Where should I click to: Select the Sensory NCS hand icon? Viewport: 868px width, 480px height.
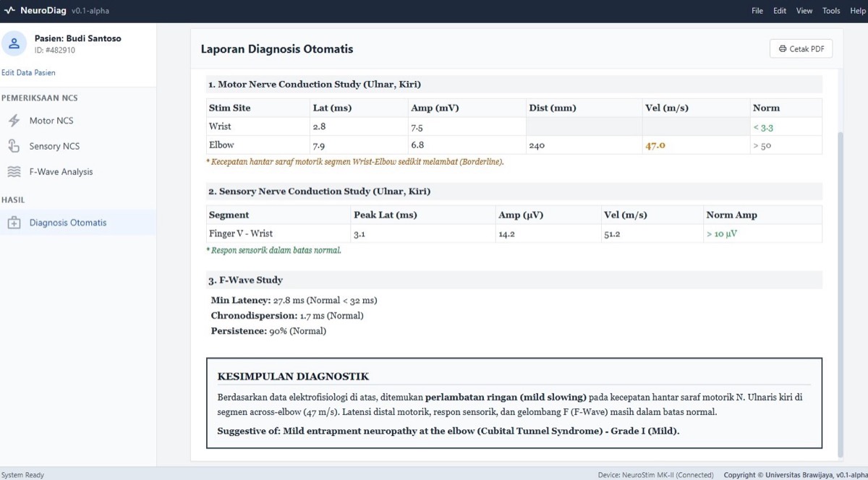point(14,146)
